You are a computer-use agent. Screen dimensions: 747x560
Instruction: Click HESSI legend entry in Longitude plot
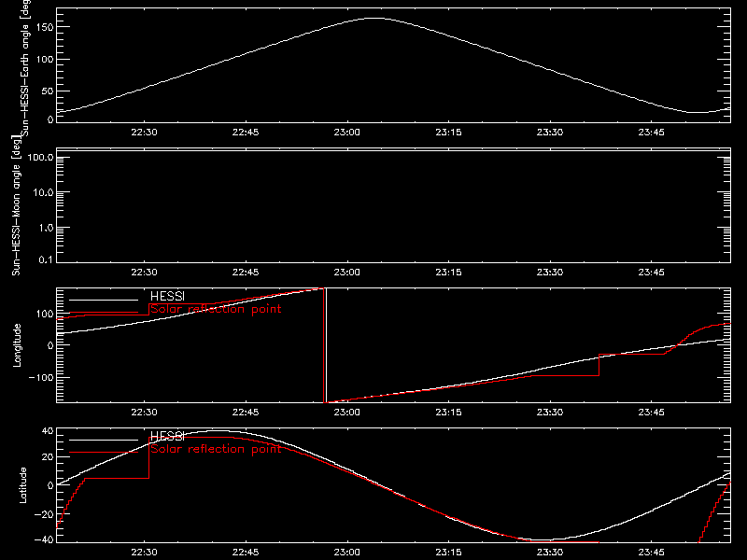tap(168, 296)
